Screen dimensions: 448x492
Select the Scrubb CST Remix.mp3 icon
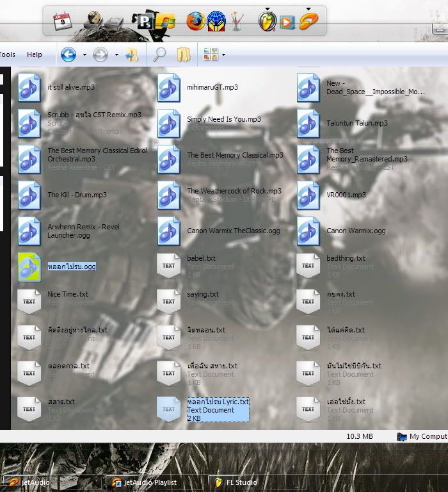click(29, 123)
